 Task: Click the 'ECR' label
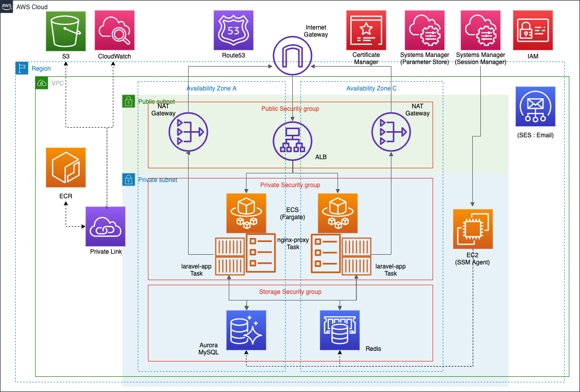point(66,196)
